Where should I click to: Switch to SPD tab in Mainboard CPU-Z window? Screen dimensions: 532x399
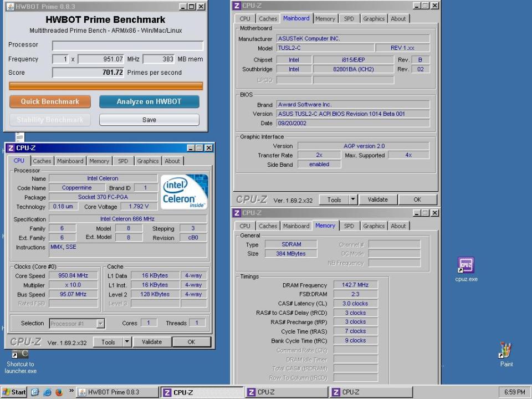[x=349, y=19]
